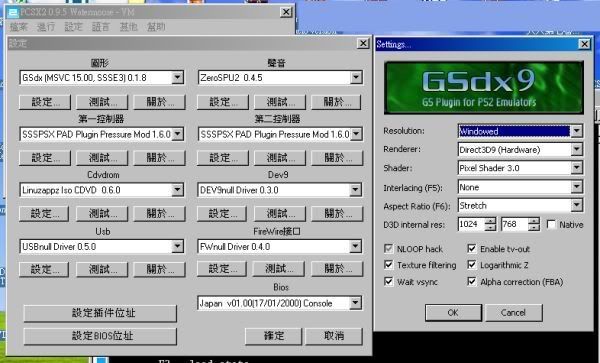Image resolution: width=600 pixels, height=363 pixels.
Task: Click the 設定BIOS位址 button
Action: [100, 336]
